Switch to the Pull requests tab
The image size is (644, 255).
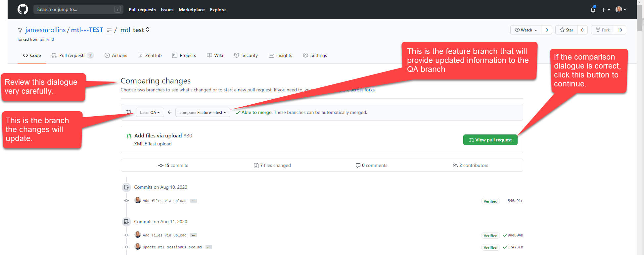(x=72, y=55)
